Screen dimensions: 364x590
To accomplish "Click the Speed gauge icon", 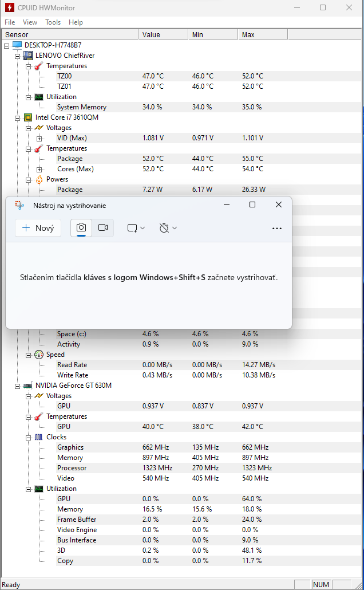I will tap(39, 355).
